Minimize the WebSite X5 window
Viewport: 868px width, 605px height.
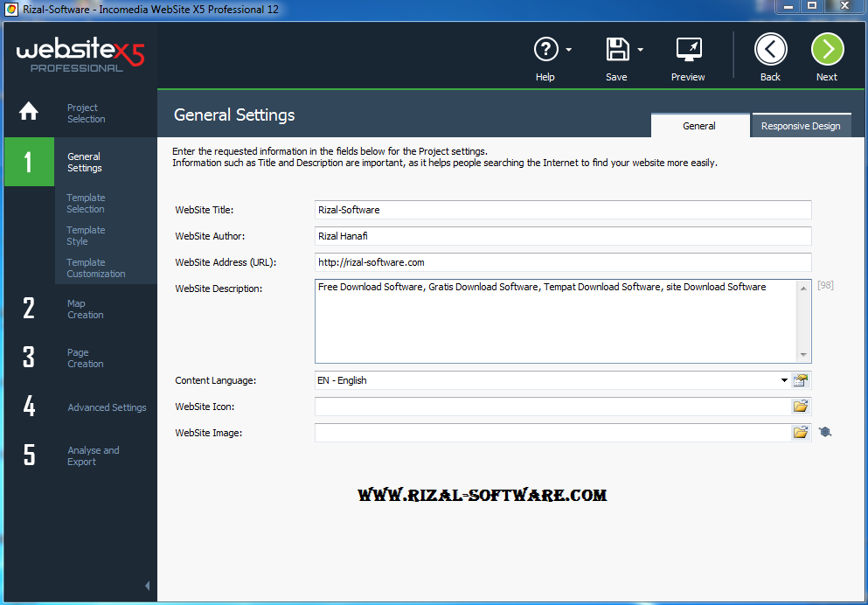(x=788, y=6)
